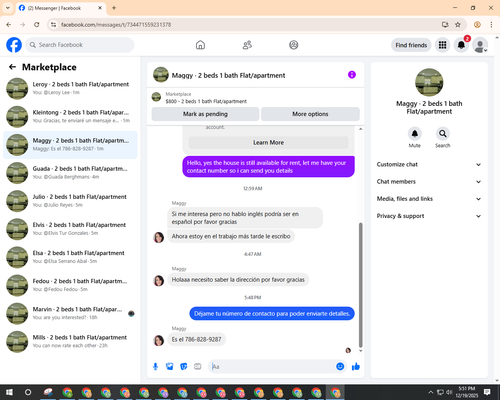This screenshot has width=500, height=400.
Task: Click the Facebook logo icon
Action: click(14, 45)
